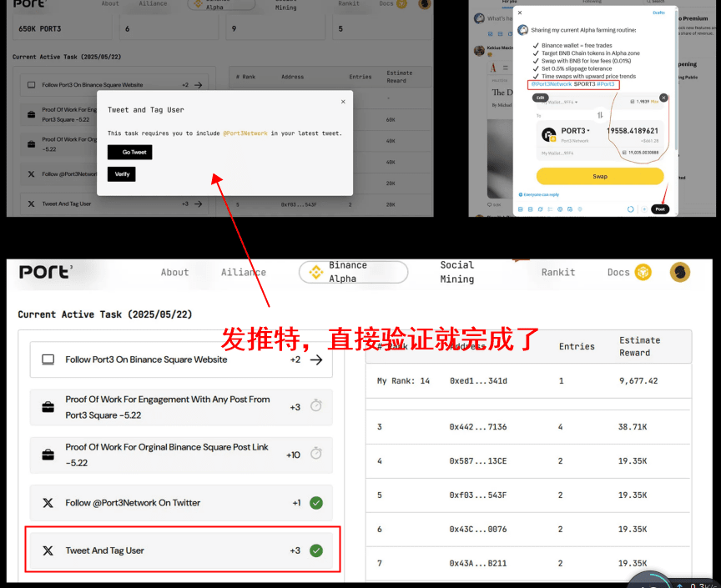Click Everyone can reply setting
This screenshot has height=588, width=721.
539,194
